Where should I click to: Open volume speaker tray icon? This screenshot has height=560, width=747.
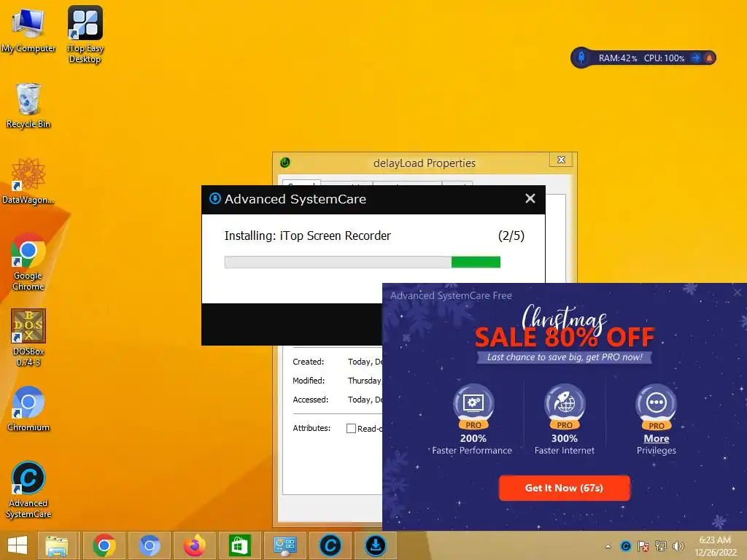(x=678, y=546)
